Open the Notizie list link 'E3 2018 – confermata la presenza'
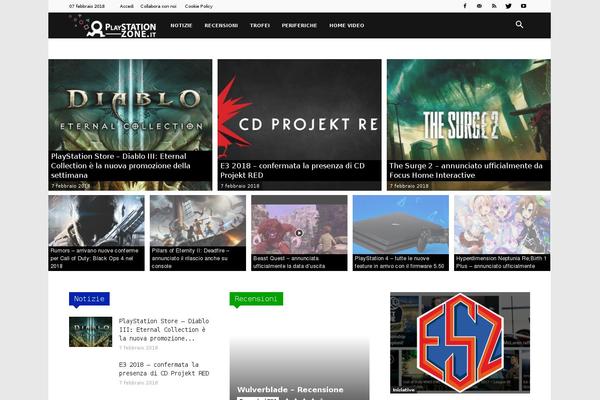This screenshot has height=400, width=600. pyautogui.click(x=164, y=369)
